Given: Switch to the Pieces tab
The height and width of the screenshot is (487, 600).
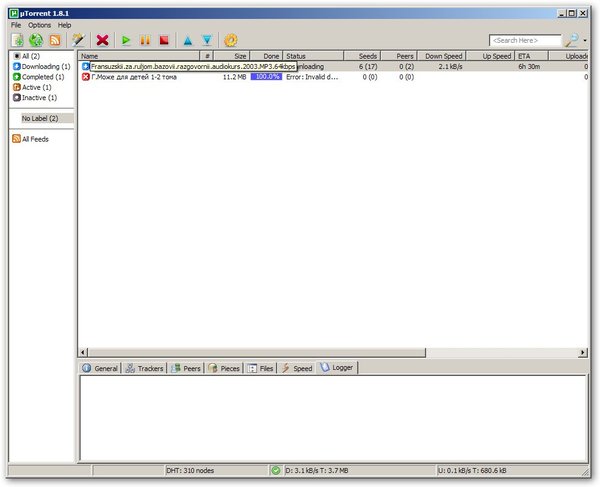Looking at the screenshot, I should (x=224, y=368).
